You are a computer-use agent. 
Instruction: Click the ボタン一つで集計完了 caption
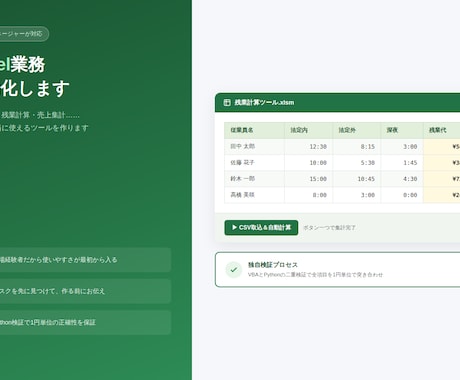(x=329, y=228)
